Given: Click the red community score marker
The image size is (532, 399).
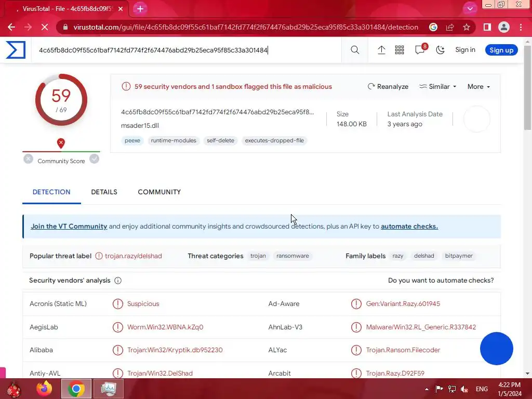Looking at the screenshot, I should pos(61,143).
